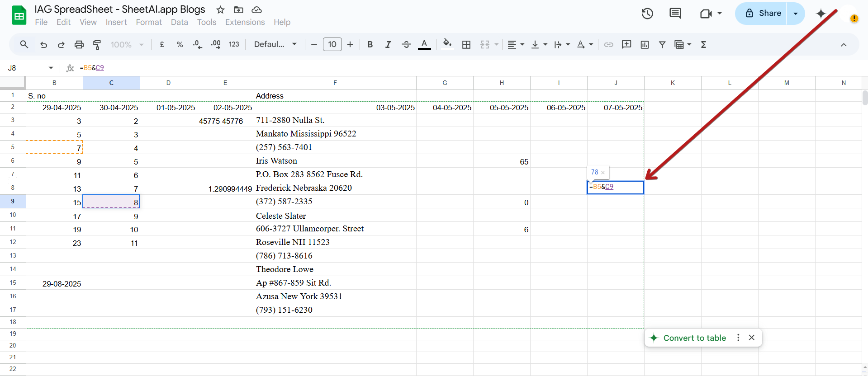This screenshot has width=868, height=376.
Task: Open vertical align dropdown
Action: coord(539,44)
